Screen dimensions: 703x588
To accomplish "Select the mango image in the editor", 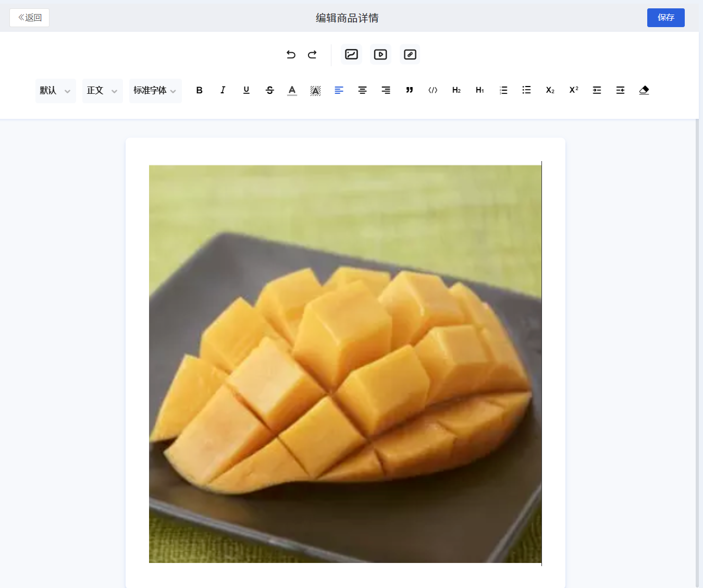I will (x=345, y=364).
